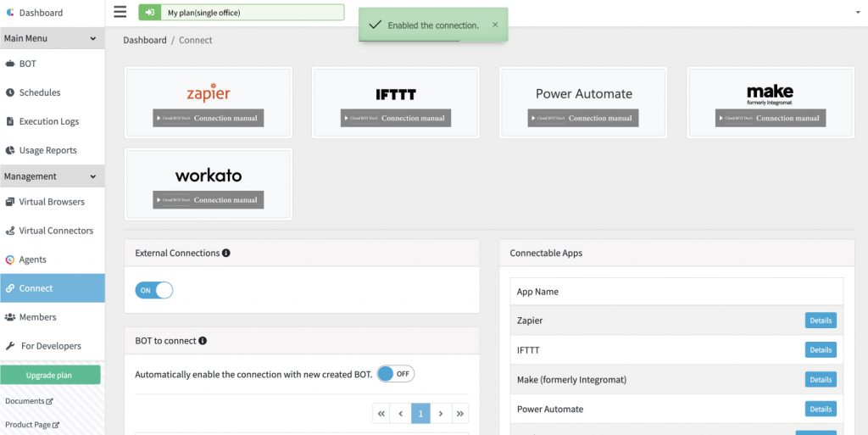The image size is (868, 435).
Task: Go to previous page of BOT list
Action: 400,414
